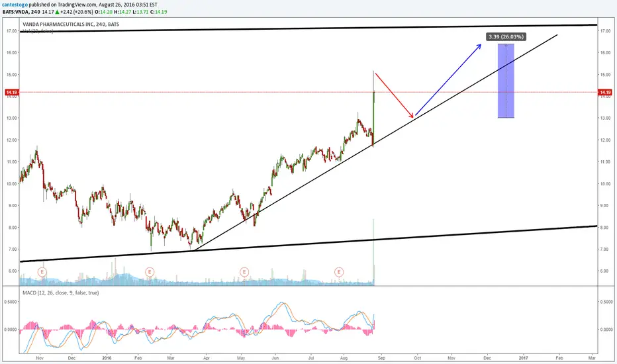Click the earnings E marker near August

pyautogui.click(x=339, y=271)
